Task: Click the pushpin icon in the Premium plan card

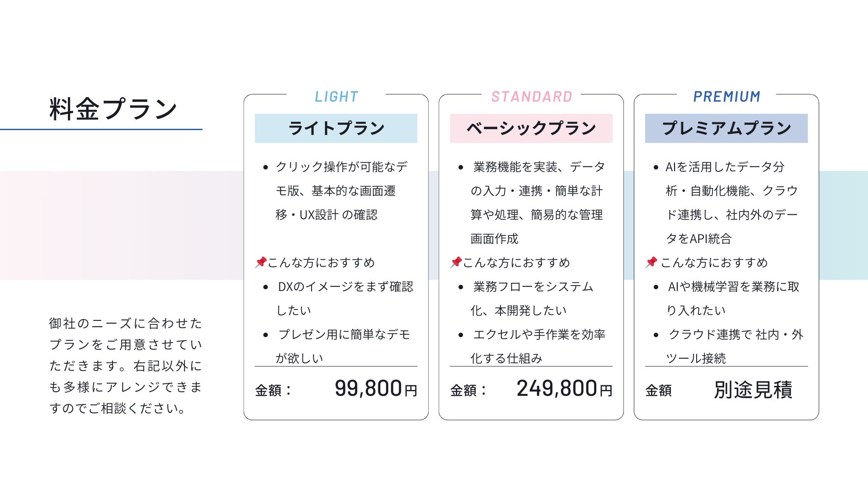Action: point(651,262)
